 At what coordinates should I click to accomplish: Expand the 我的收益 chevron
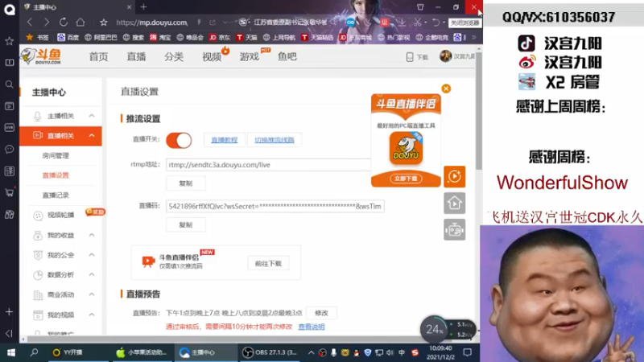(92, 235)
